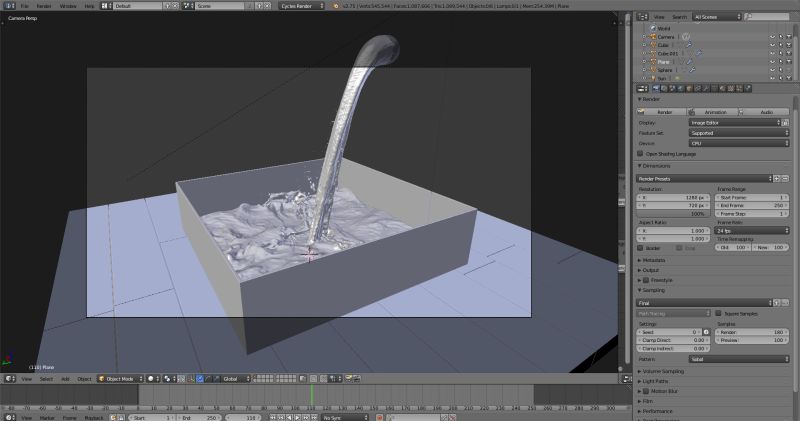Click the timeline editor type icon
Image resolution: width=800 pixels, height=421 pixels.
pos(10,417)
